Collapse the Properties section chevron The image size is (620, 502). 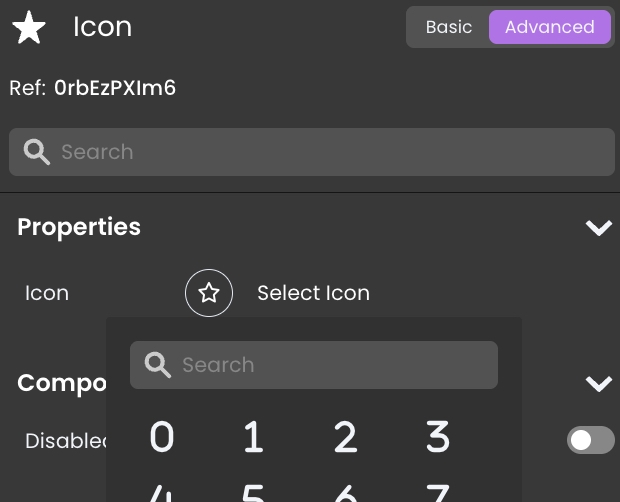(x=598, y=228)
